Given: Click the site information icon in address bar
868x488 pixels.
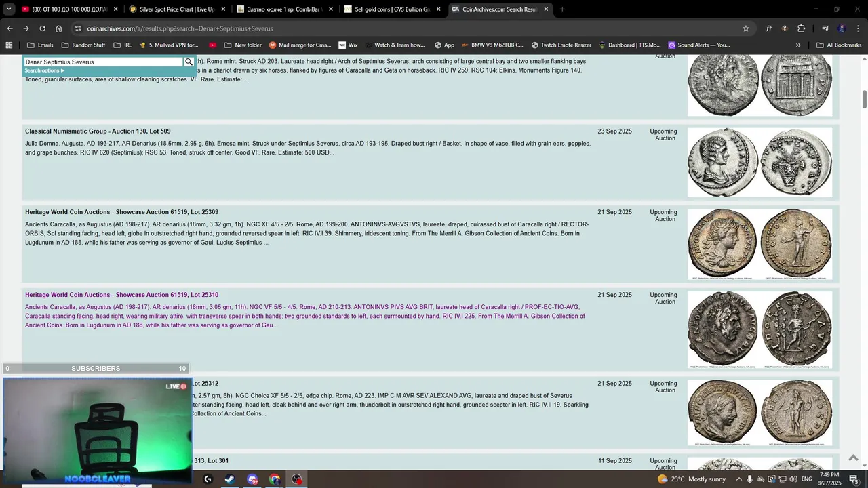Looking at the screenshot, I should [79, 28].
